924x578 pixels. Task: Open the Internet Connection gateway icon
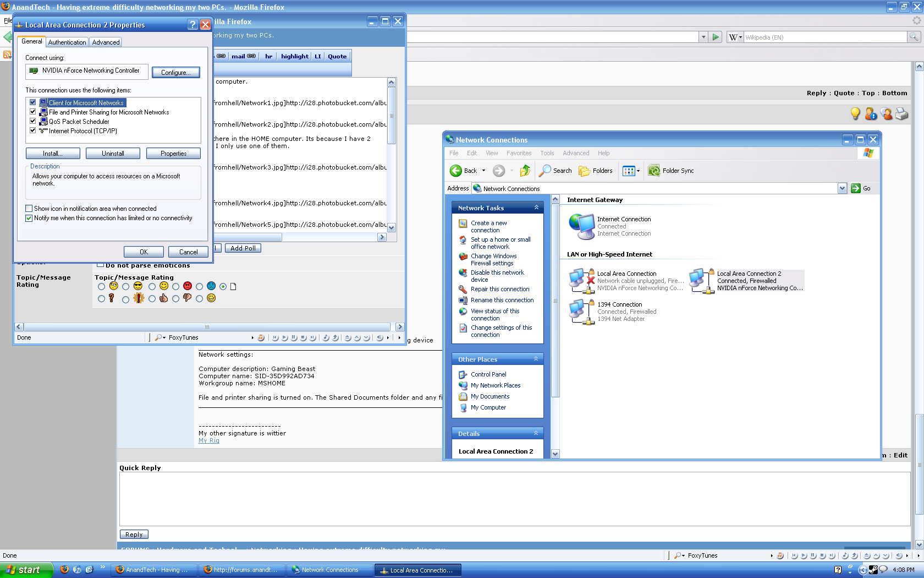[582, 226]
